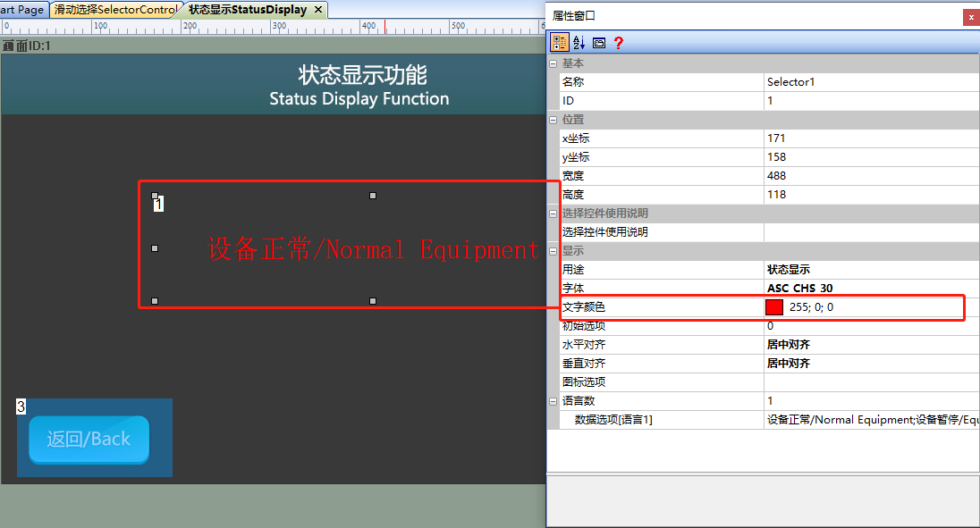The image size is (980, 528).
Task: Switch to the Start Page tab
Action: (22, 9)
